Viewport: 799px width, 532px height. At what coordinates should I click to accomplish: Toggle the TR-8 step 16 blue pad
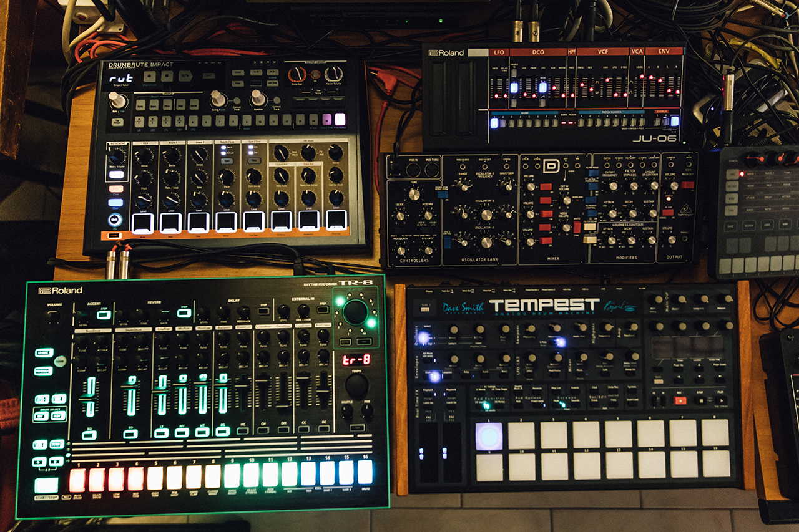click(x=365, y=472)
